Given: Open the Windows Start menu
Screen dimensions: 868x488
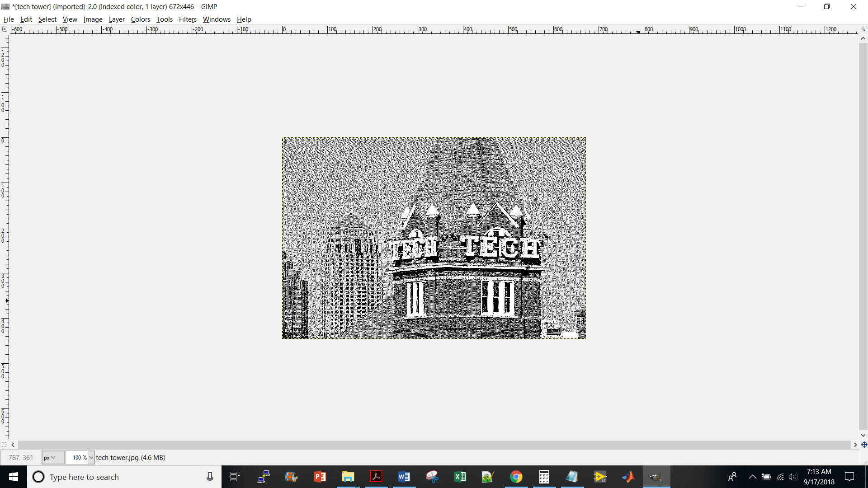Looking at the screenshot, I should point(14,477).
